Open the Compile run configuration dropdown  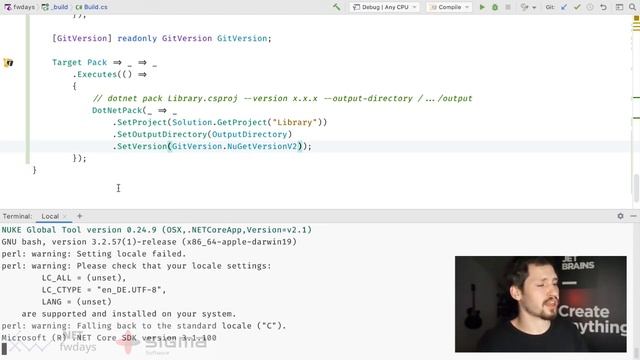coord(449,7)
